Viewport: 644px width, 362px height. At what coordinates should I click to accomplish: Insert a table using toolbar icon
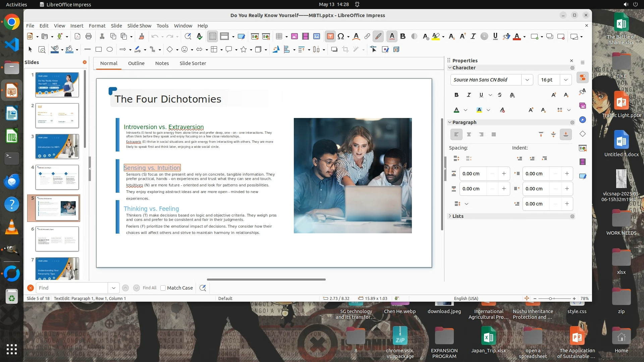pyautogui.click(x=279, y=37)
